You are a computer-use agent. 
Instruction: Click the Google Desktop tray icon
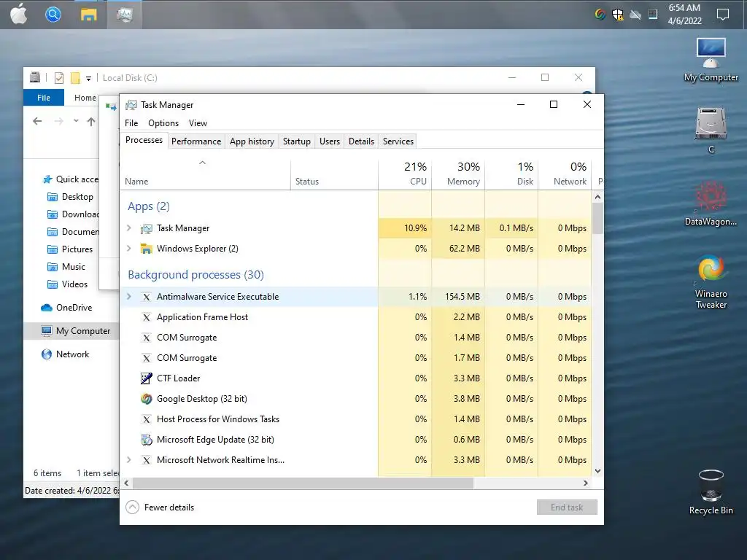coord(600,15)
